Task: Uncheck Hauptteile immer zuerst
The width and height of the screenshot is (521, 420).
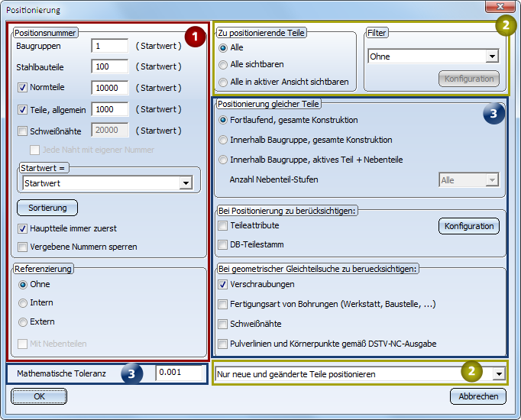Action: [x=22, y=228]
